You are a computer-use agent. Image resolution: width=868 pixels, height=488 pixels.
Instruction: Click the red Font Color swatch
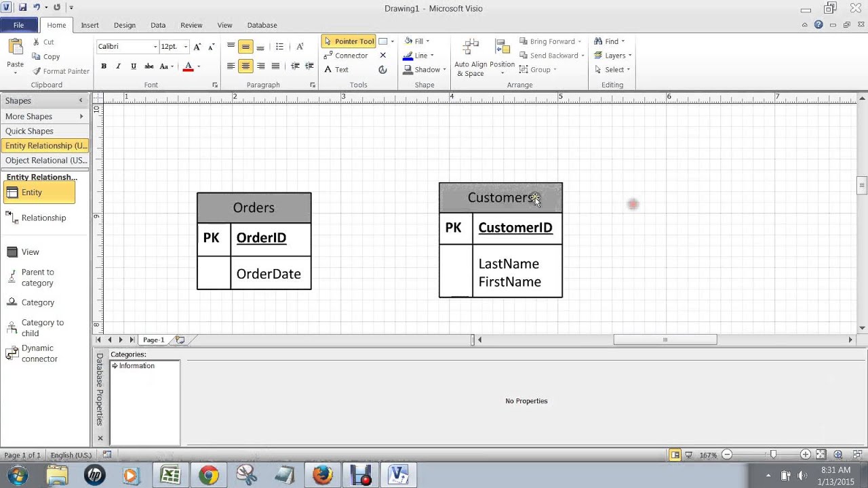pyautogui.click(x=189, y=66)
